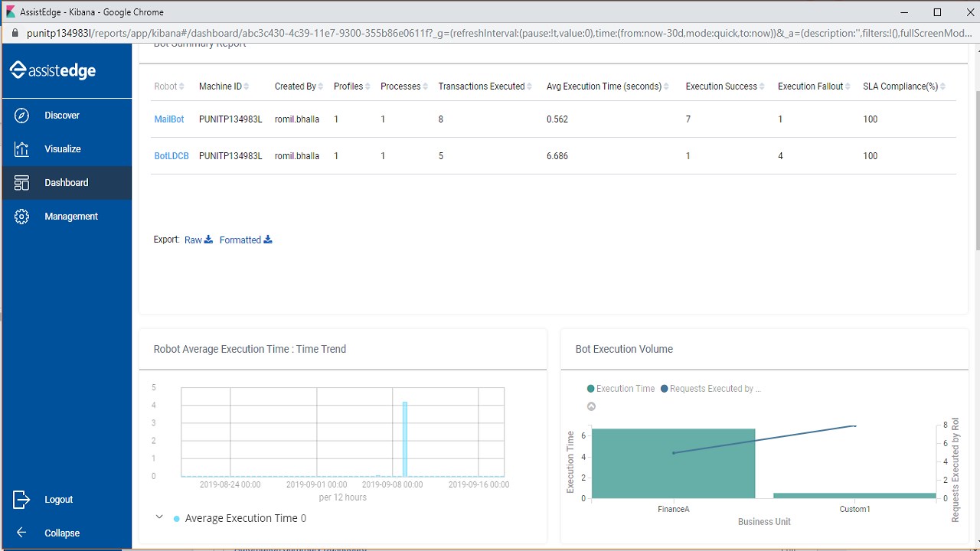Download the Formatted export
Screen dimensions: 980x551
tap(246, 240)
